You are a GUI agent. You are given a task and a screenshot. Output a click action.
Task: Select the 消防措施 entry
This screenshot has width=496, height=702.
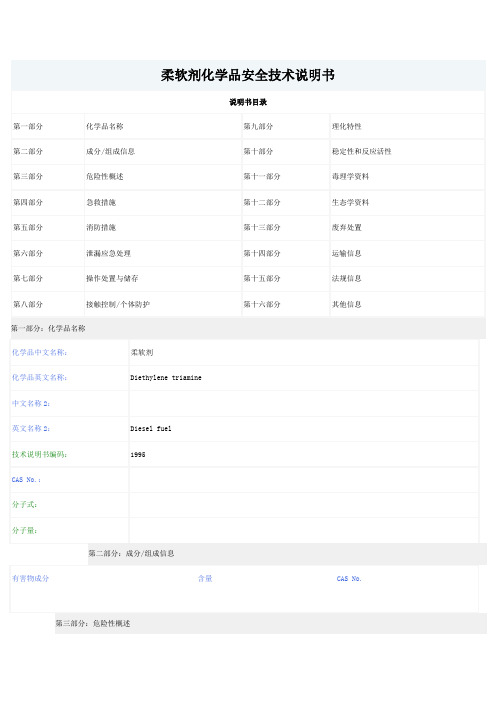pos(101,227)
